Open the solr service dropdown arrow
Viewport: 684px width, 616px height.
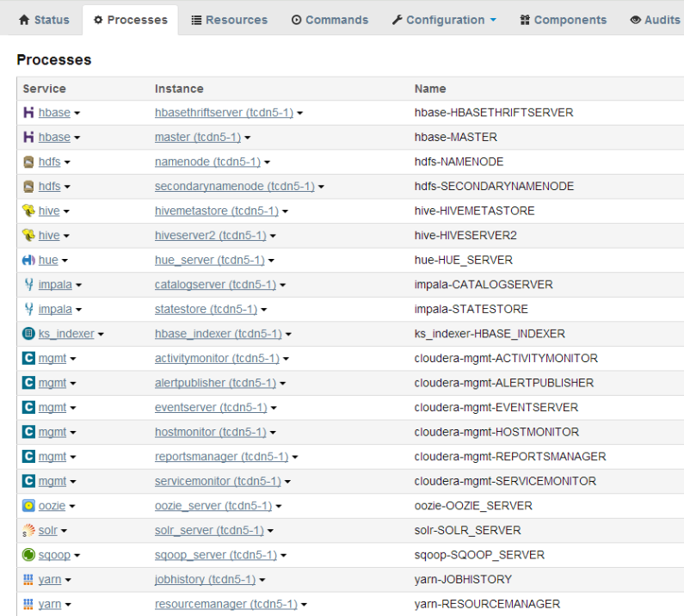pos(64,532)
